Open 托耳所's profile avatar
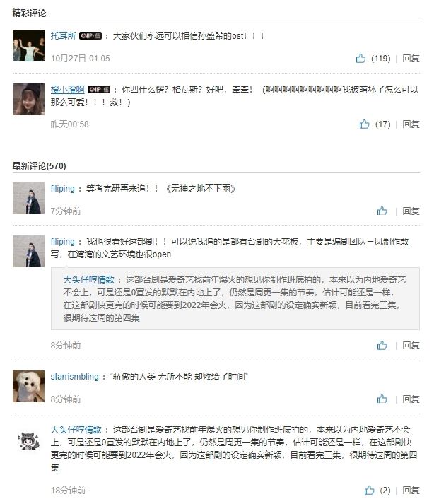 [29, 46]
